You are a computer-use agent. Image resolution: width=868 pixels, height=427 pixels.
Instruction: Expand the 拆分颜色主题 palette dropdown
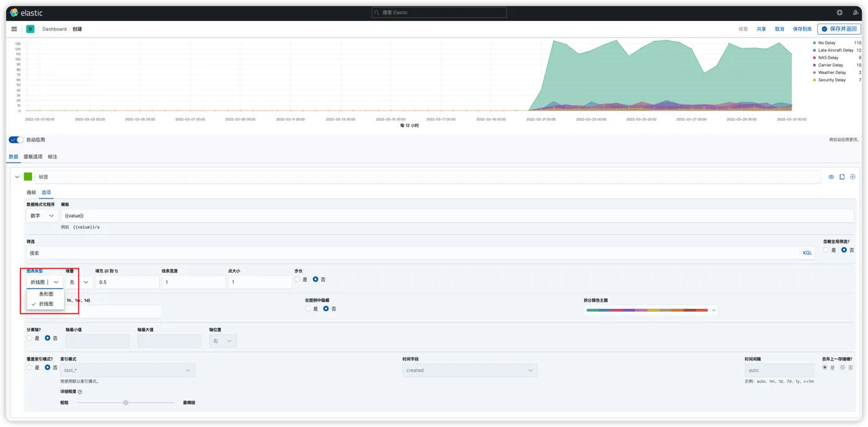click(651, 310)
